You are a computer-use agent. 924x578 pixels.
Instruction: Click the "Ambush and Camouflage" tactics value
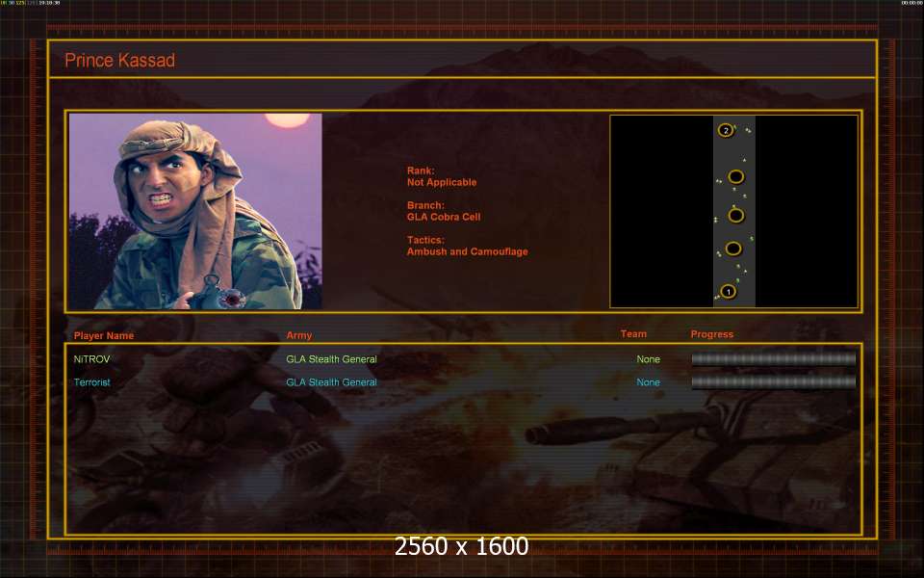[468, 251]
